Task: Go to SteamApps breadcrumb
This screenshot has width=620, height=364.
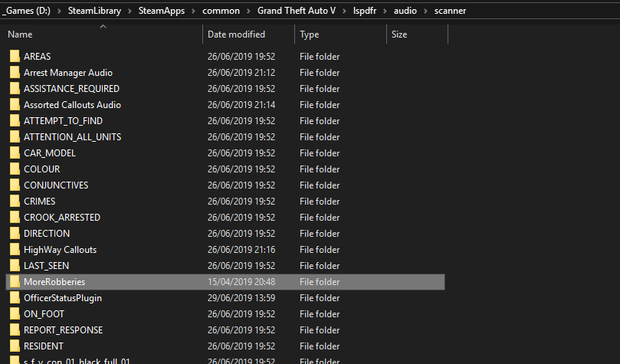Action: (162, 11)
